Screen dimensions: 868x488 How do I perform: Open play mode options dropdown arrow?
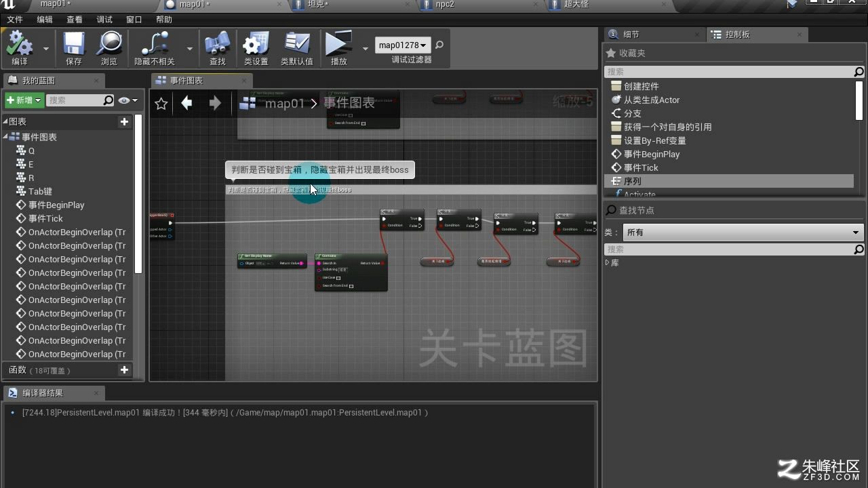point(366,49)
